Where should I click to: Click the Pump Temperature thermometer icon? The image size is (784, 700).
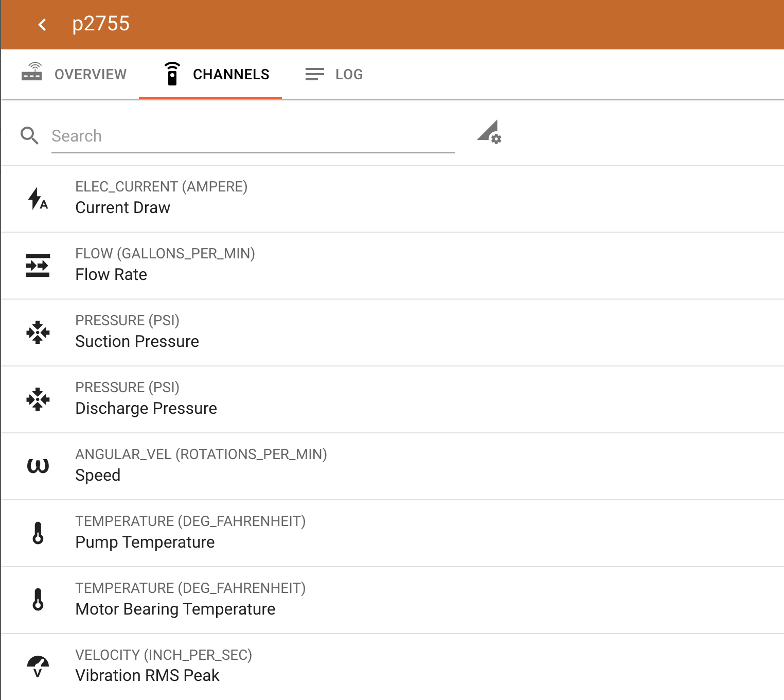point(38,533)
